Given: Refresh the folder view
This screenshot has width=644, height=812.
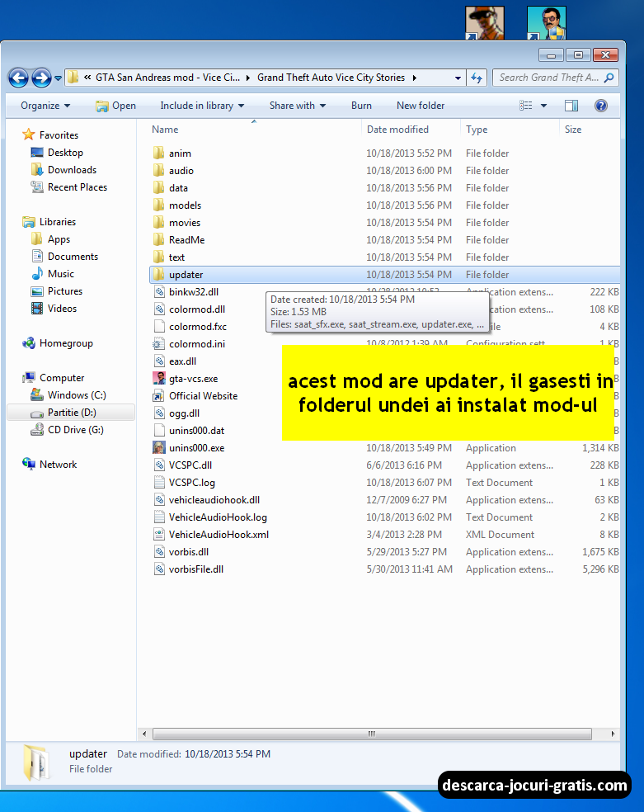Looking at the screenshot, I should pyautogui.click(x=477, y=78).
